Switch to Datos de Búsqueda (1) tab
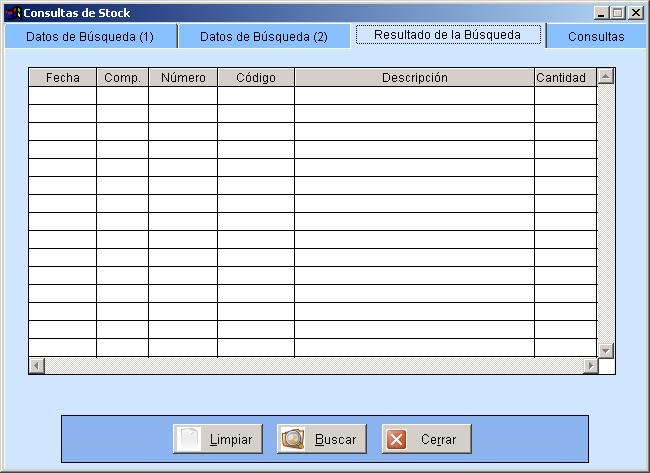The height and width of the screenshot is (473, 650). [x=90, y=36]
